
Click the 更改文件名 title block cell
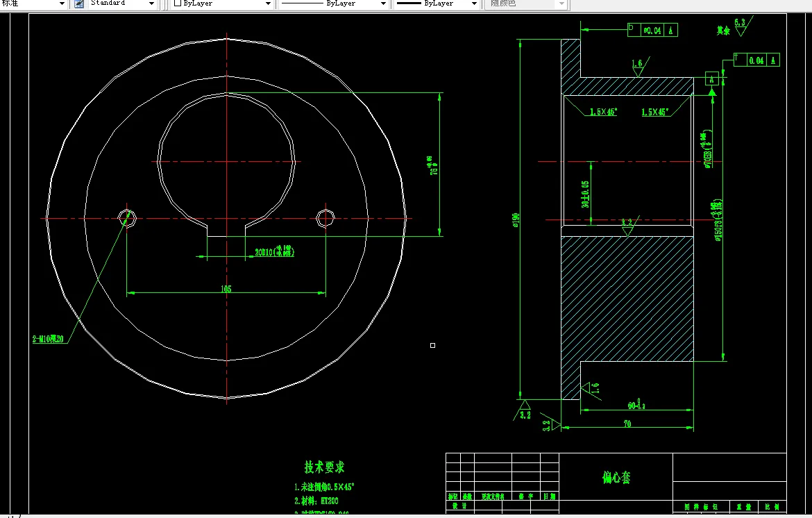(493, 496)
